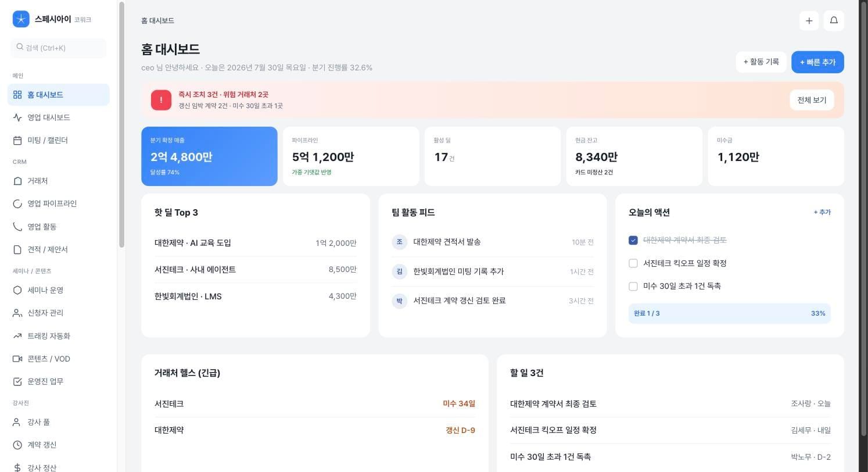Check 미수 30일 초과 1건 독촉 checkbox
The height and width of the screenshot is (472, 868).
pyautogui.click(x=633, y=286)
